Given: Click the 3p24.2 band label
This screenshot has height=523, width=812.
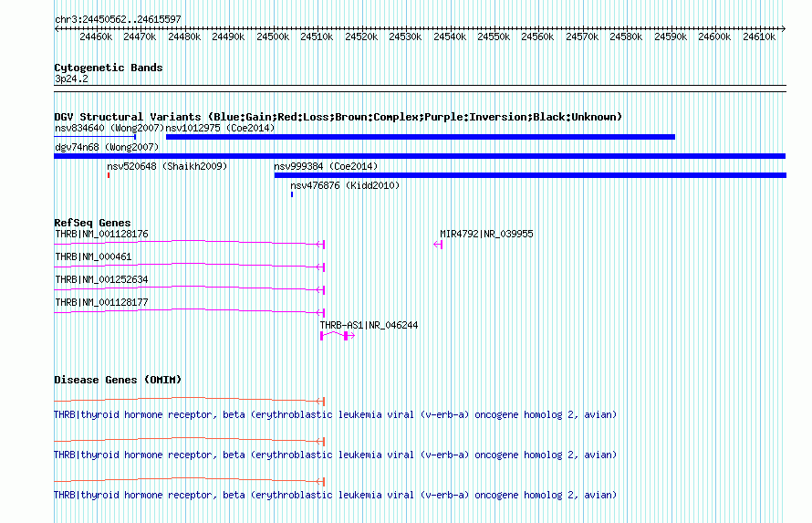Looking at the screenshot, I should (71, 78).
